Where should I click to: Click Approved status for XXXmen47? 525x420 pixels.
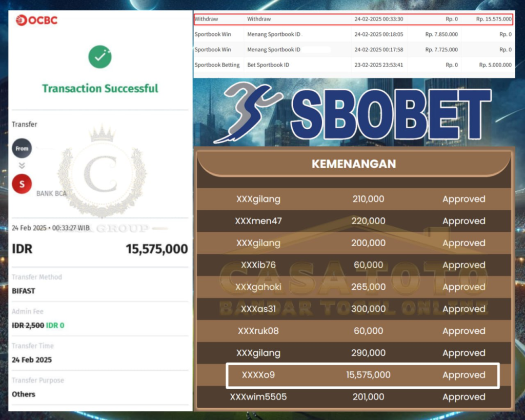click(x=463, y=221)
